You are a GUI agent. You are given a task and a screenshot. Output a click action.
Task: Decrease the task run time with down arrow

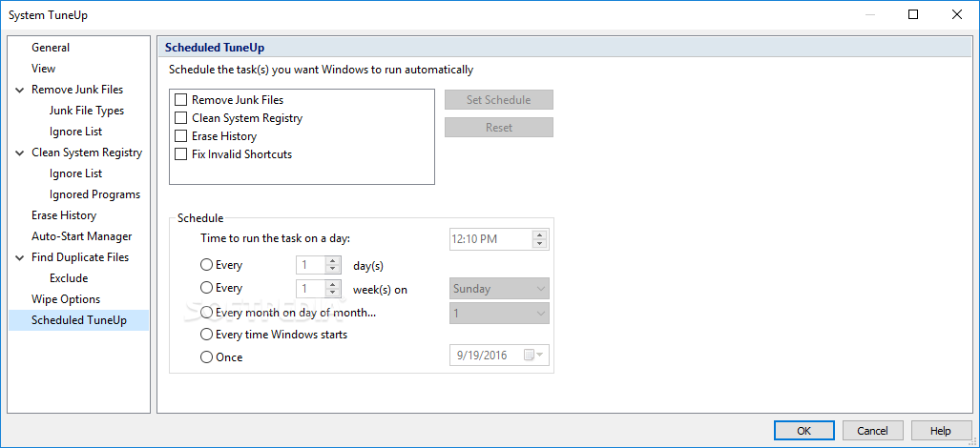(540, 243)
